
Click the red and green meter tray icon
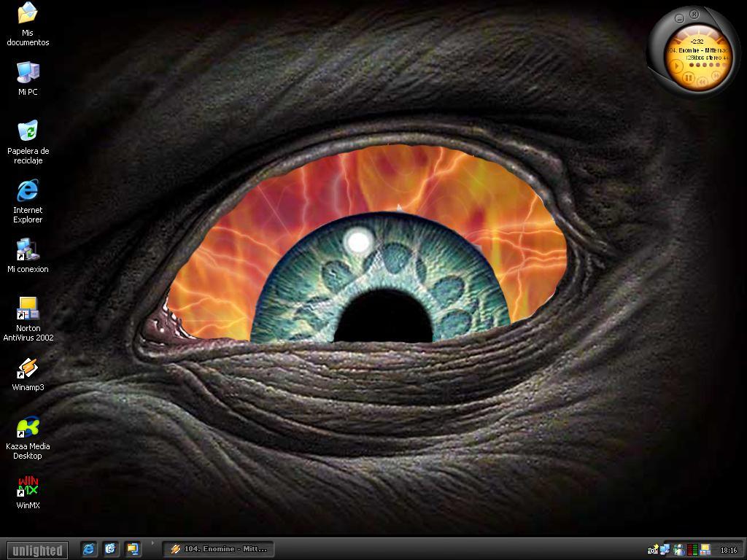click(692, 550)
